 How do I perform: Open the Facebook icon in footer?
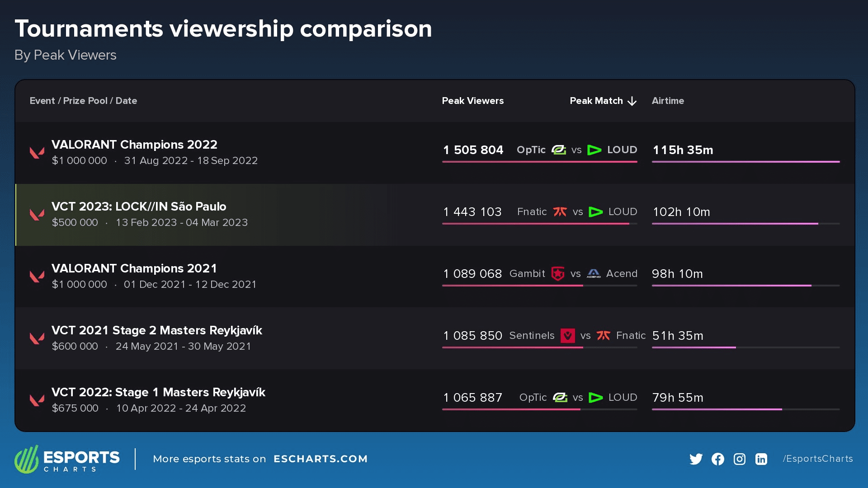click(717, 459)
